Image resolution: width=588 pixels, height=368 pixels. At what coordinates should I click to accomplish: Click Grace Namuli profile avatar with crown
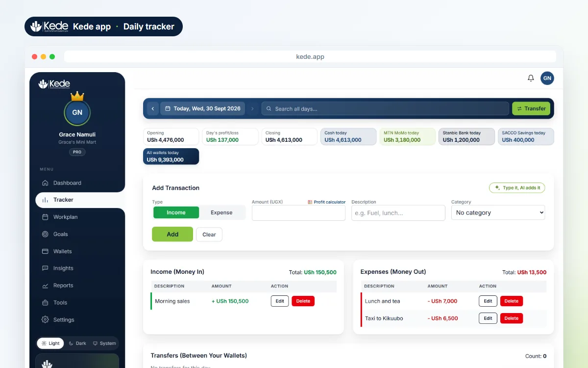77,112
